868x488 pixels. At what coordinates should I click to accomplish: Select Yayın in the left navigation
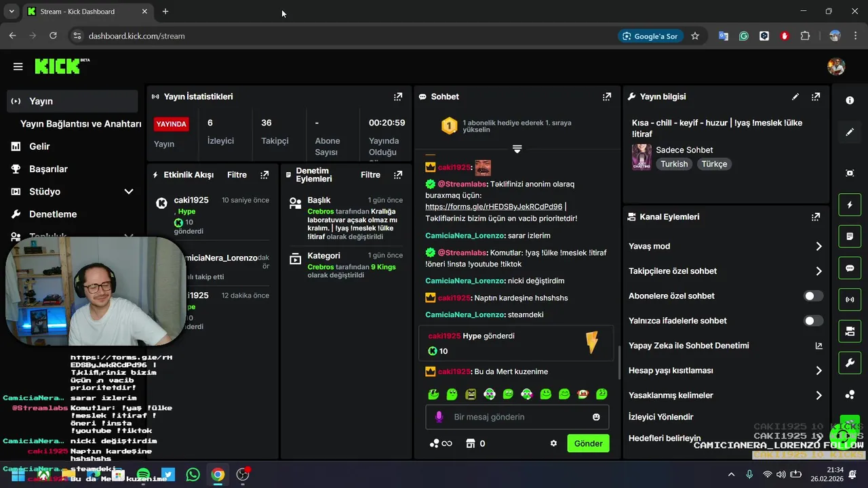point(73,101)
